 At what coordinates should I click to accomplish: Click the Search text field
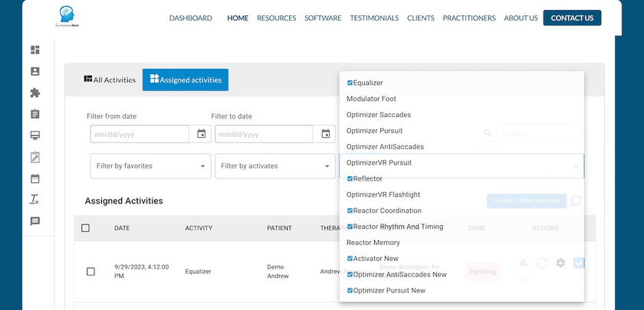coord(539,134)
